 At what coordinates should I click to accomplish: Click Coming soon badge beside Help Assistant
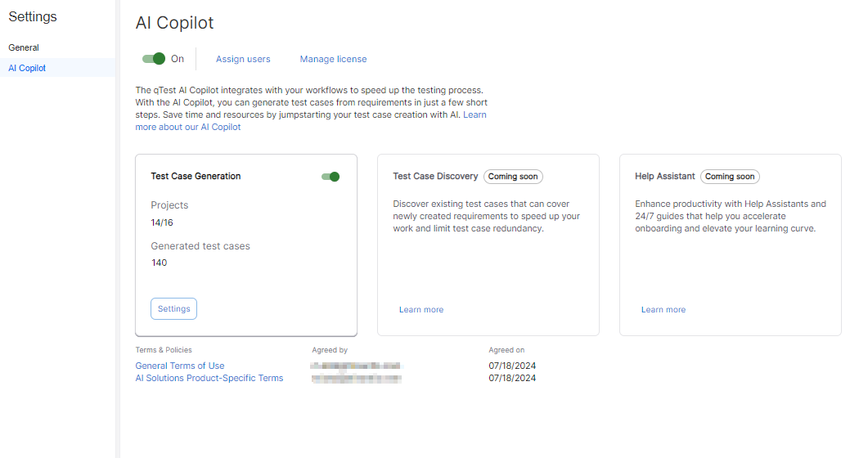coord(730,177)
